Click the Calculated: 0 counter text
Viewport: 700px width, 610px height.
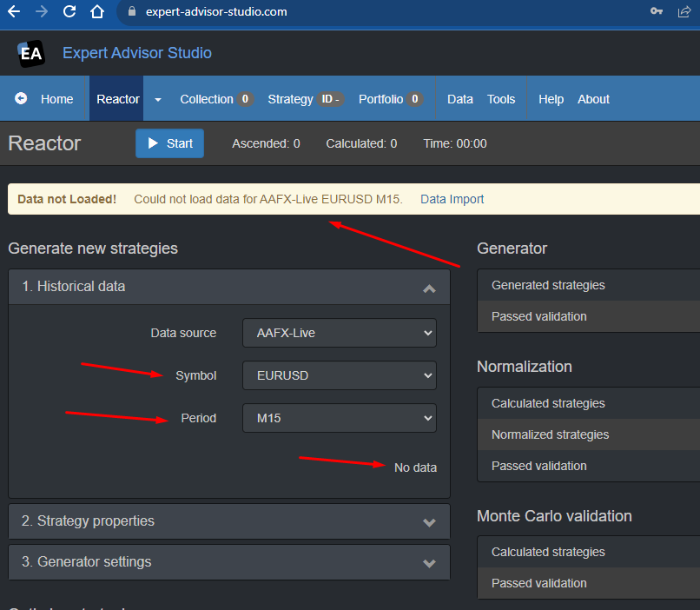point(361,143)
